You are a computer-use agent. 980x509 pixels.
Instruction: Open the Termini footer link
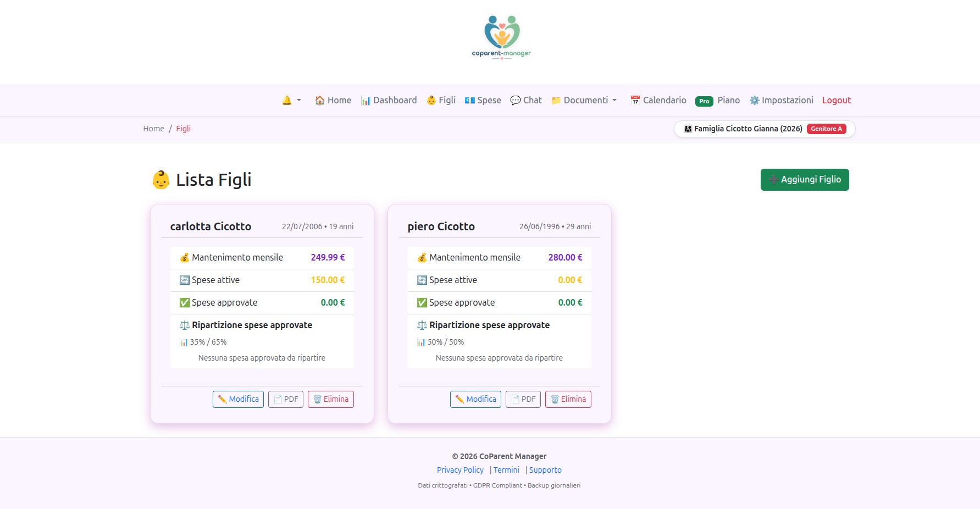[x=506, y=470]
